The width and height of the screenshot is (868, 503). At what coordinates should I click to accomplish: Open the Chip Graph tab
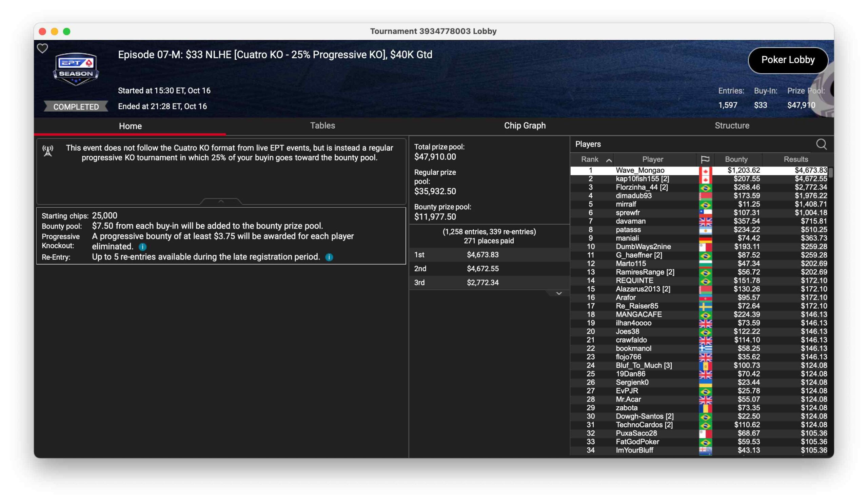click(x=525, y=125)
